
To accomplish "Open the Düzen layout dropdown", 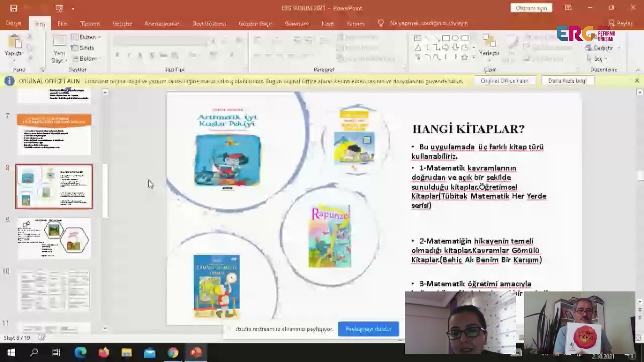I will point(86,37).
